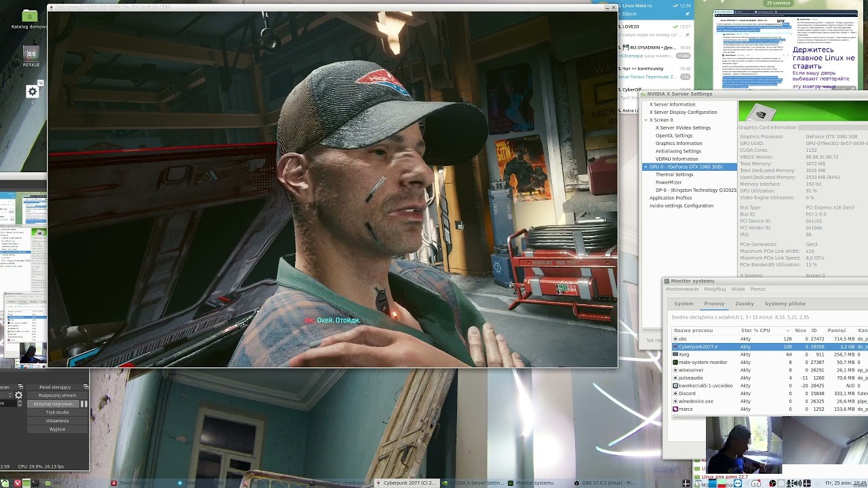Switch to the System tab

point(684,304)
